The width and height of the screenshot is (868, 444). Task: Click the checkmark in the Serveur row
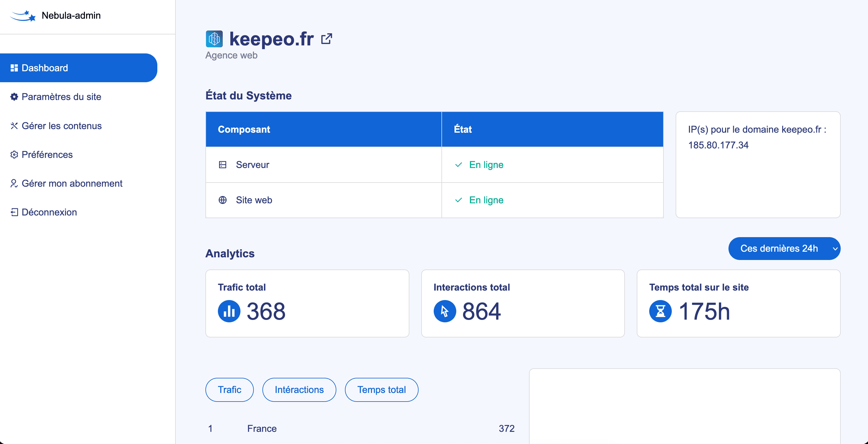459,165
